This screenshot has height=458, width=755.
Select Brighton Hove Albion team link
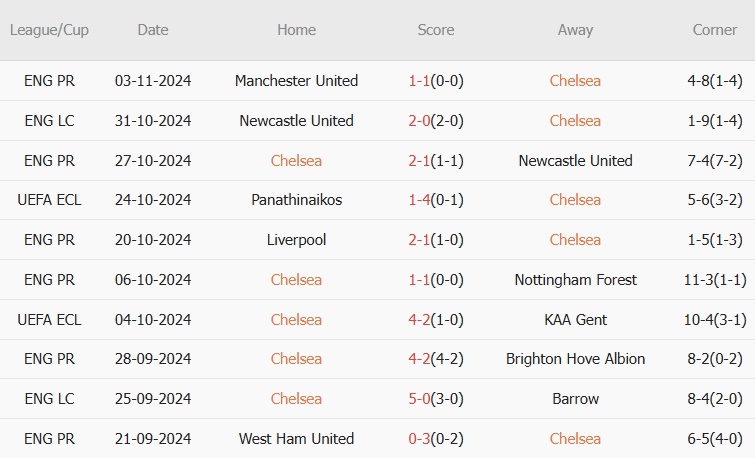point(575,359)
